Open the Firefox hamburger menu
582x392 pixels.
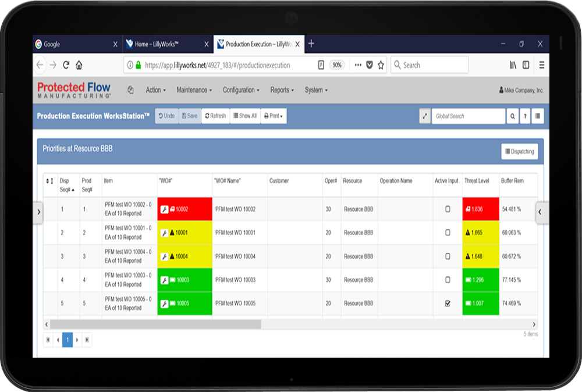[541, 65]
